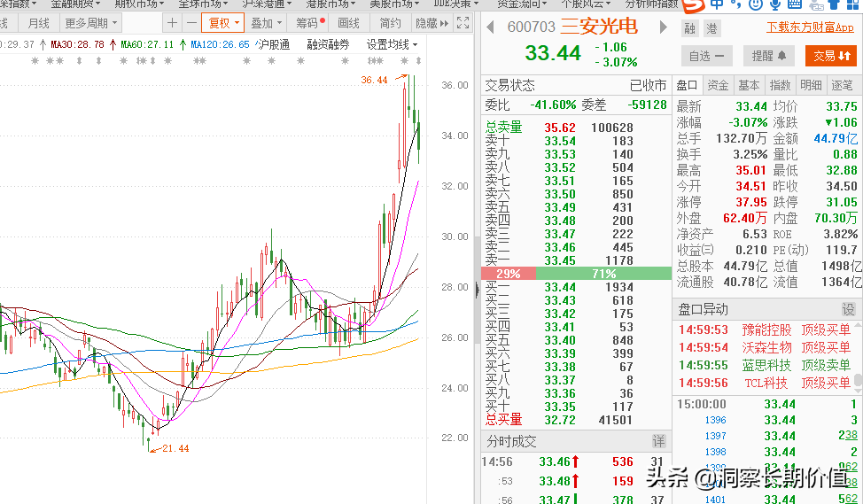Screen dimensions: 863x504
Task: Open the 美股市场 menu
Action: coord(394,4)
